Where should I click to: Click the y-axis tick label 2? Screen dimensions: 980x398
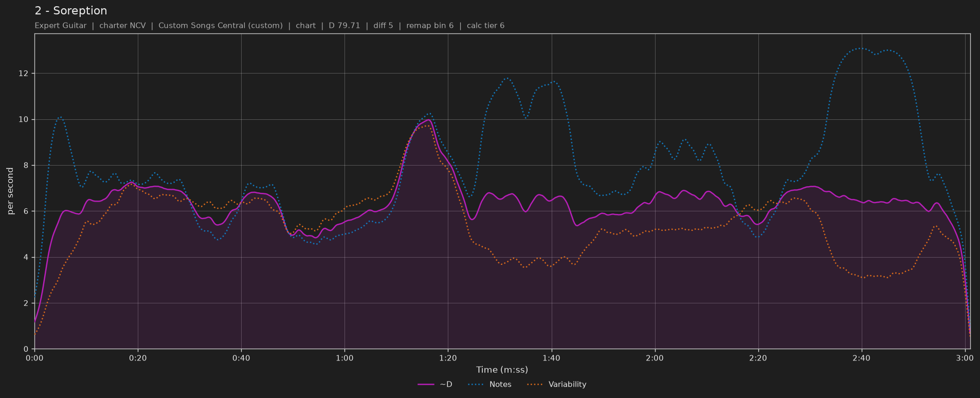click(x=27, y=303)
